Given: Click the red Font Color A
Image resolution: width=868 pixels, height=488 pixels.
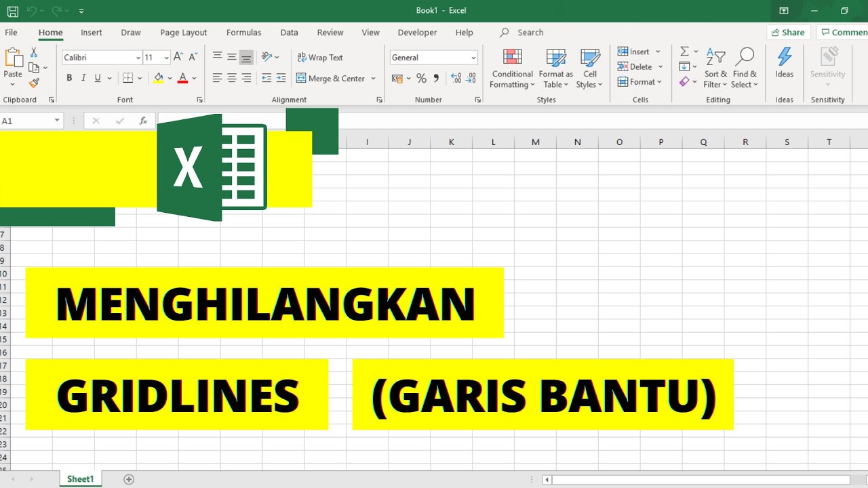Looking at the screenshot, I should point(182,79).
